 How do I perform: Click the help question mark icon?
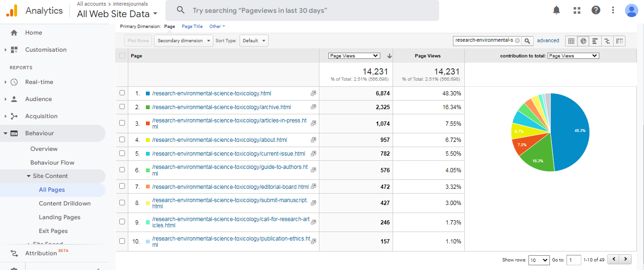pos(596,10)
